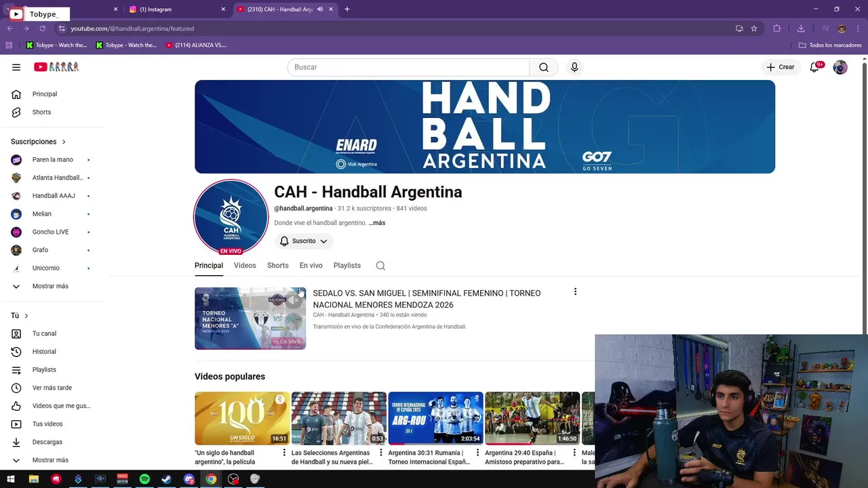Click the Crear button
Image resolution: width=868 pixels, height=488 pixels.
pyautogui.click(x=781, y=67)
